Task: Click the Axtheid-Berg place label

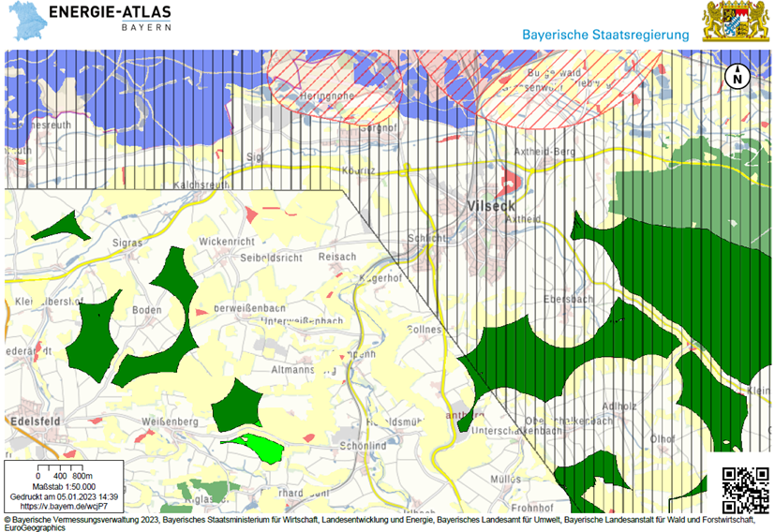Action: click(546, 150)
